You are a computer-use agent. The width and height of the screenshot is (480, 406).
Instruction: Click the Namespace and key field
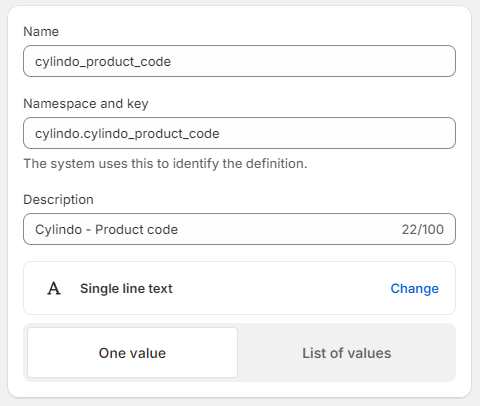pos(239,133)
